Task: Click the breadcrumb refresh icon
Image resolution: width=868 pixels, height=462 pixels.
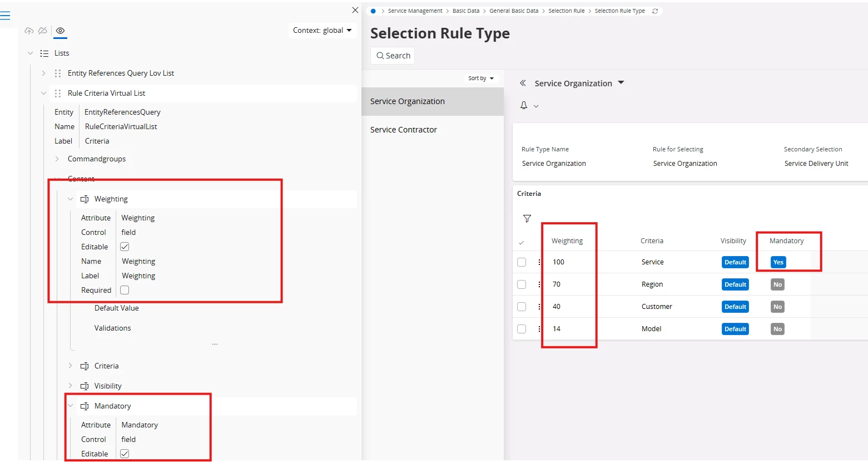Action: (x=655, y=11)
